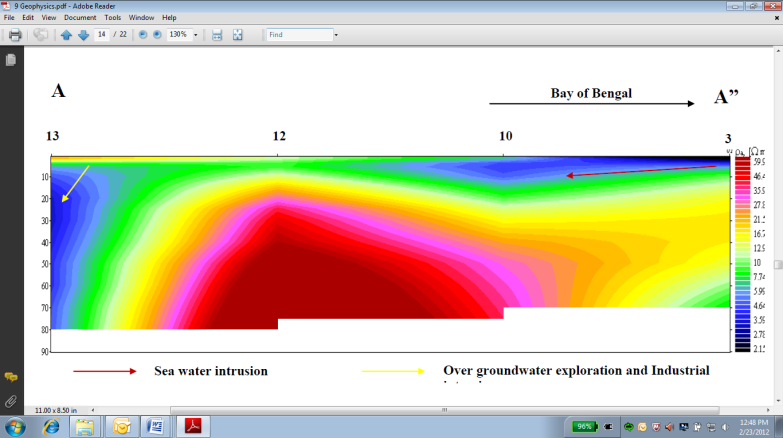The image size is (783, 438).
Task: Open the Comments panel in sidebar
Action: pyautogui.click(x=11, y=377)
